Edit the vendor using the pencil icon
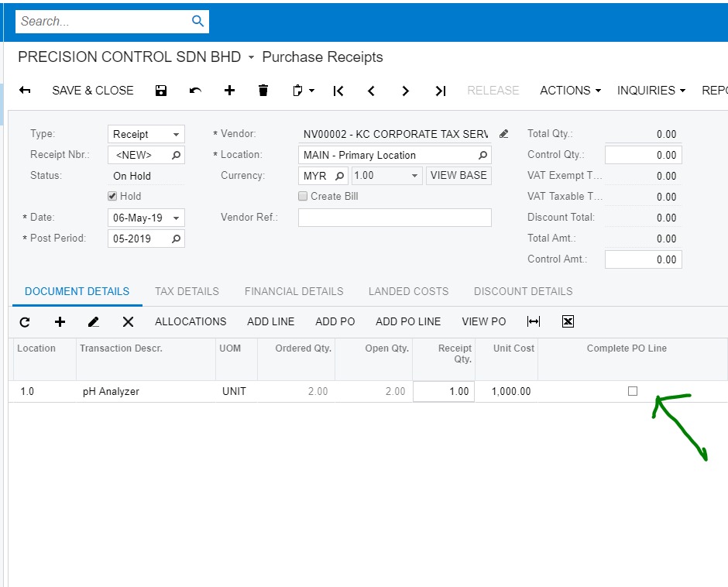Image resolution: width=728 pixels, height=587 pixels. click(503, 133)
